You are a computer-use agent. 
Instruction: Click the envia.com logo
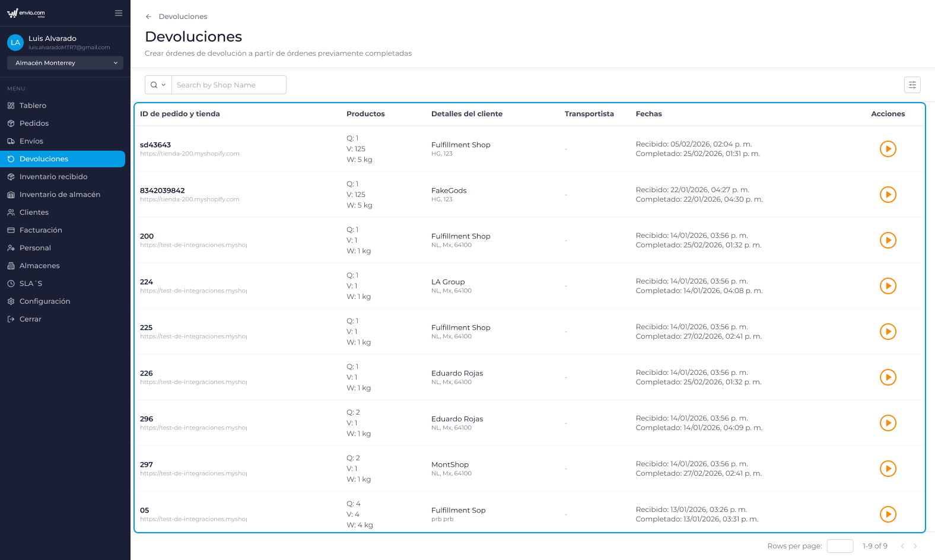tap(26, 13)
